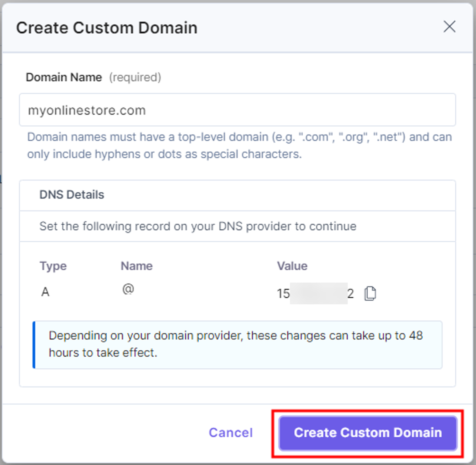Focus the Domain Name input field
Viewport: 476px width, 465px height.
pos(237,110)
